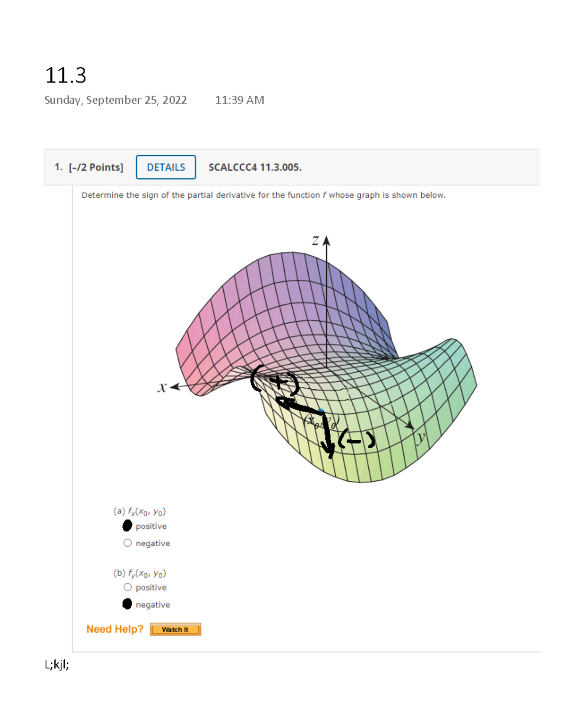The image size is (563, 728).
Task: Click the DETAILS button
Action: coord(166,167)
